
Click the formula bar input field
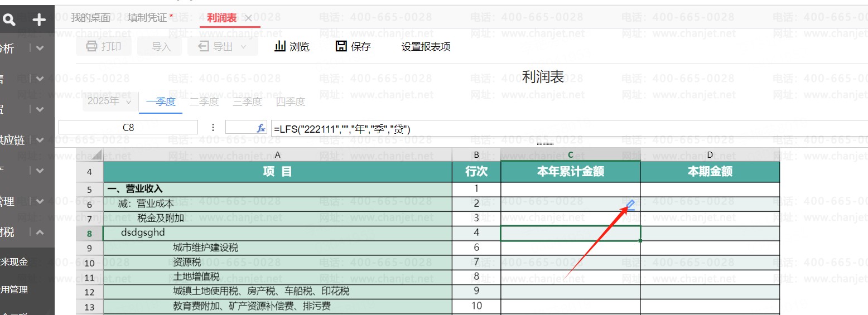point(558,129)
